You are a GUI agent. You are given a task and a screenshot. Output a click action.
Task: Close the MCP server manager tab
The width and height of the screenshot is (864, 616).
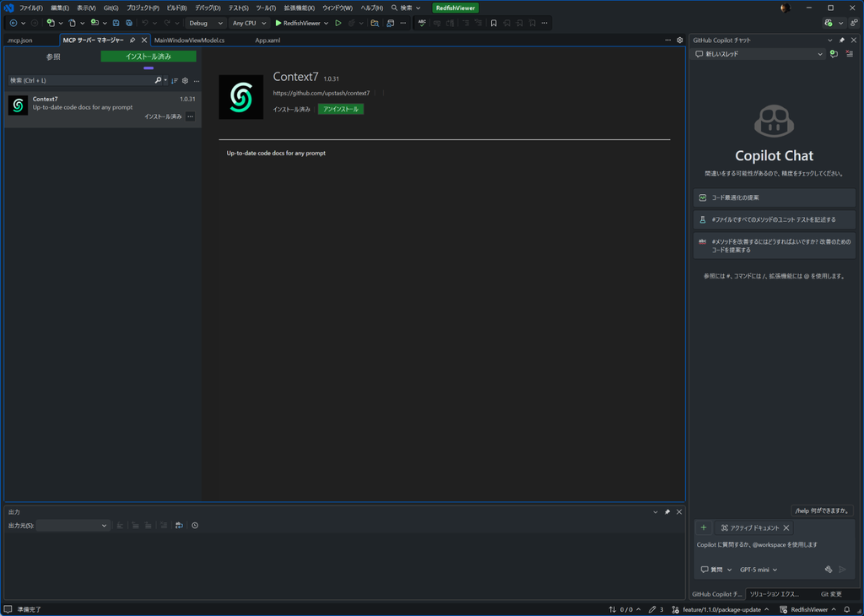tap(144, 41)
